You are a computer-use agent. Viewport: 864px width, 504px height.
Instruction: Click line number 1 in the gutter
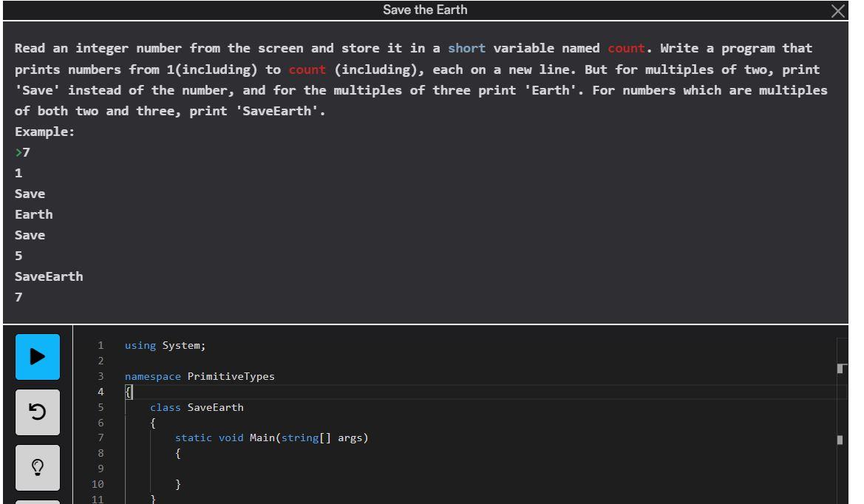click(101, 344)
